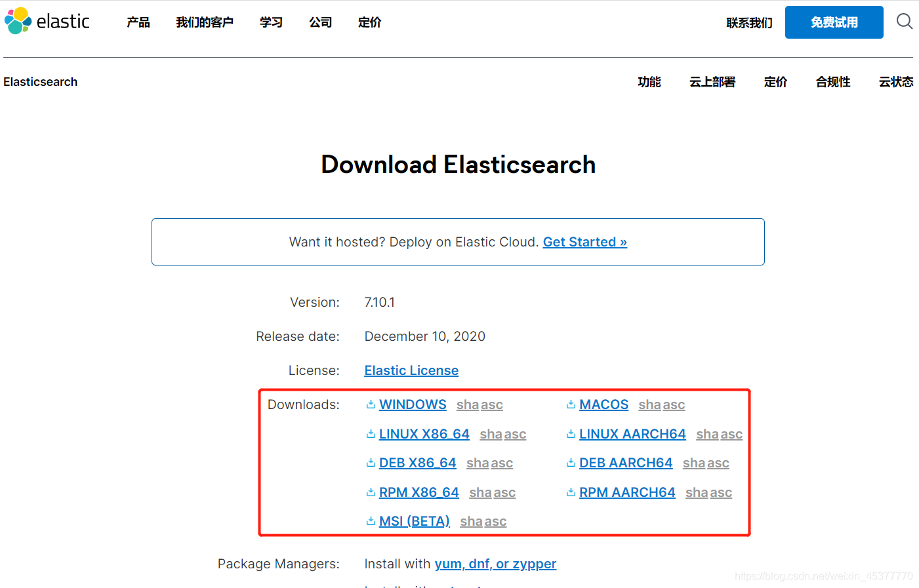Select version number 7.10.1 text
Image resolution: width=919 pixels, height=588 pixels.
coord(380,302)
